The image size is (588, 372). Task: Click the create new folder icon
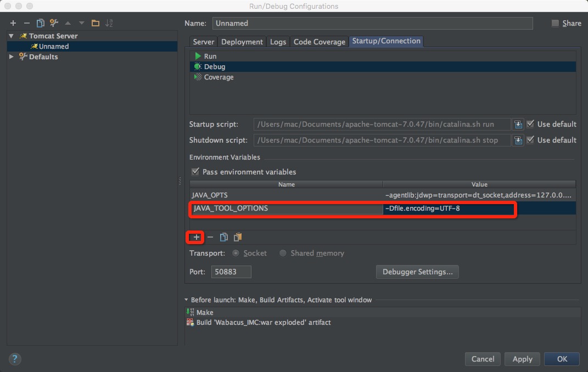96,23
